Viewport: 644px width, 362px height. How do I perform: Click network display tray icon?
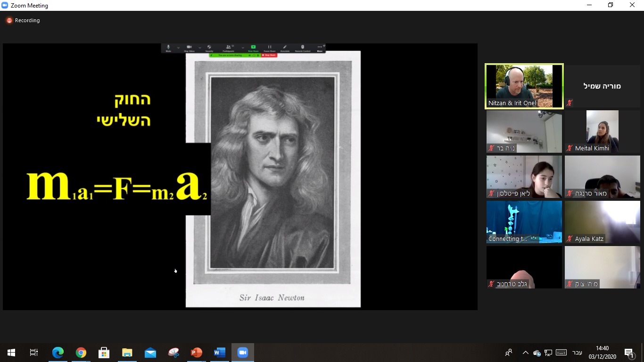548,353
